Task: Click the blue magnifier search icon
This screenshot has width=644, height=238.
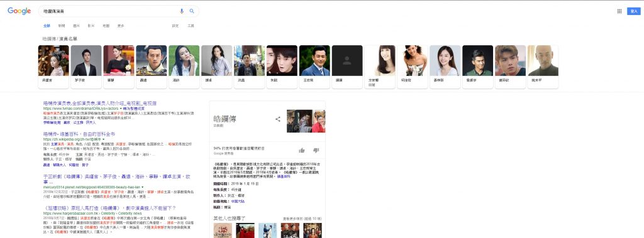Action: click(192, 11)
